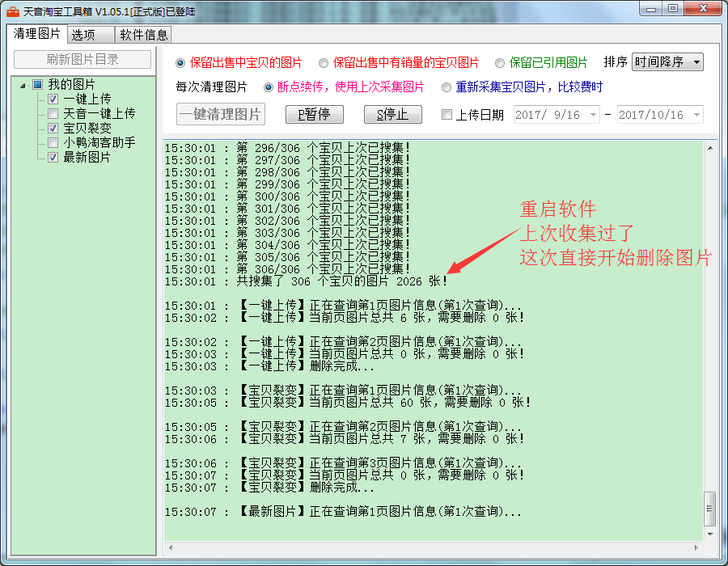This screenshot has width=728, height=566.
Task: Uncheck the 宝贝裂变 folder checkbox
Action: click(53, 129)
